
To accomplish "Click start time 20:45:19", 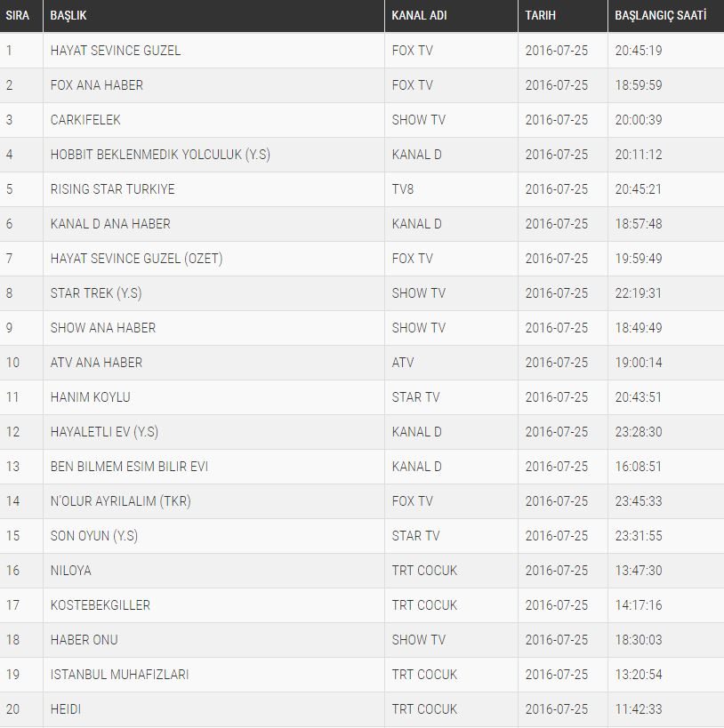I will pyautogui.click(x=639, y=50).
